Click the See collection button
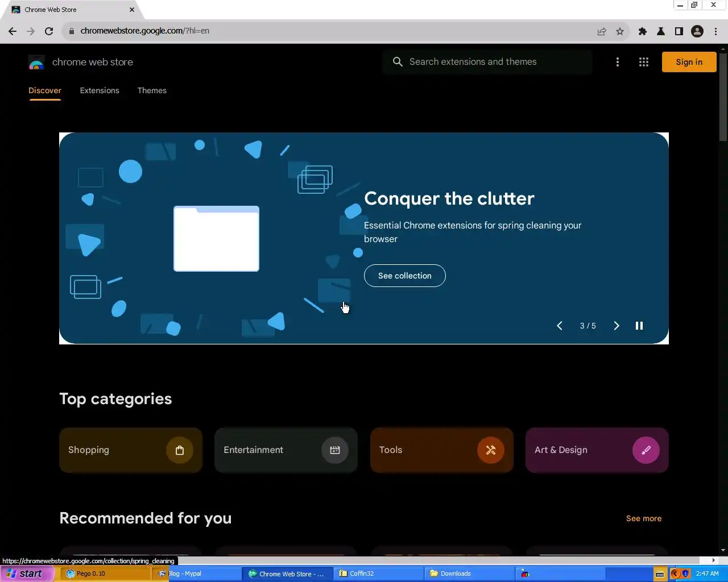Screen dimensions: 728x582 click(x=405, y=276)
